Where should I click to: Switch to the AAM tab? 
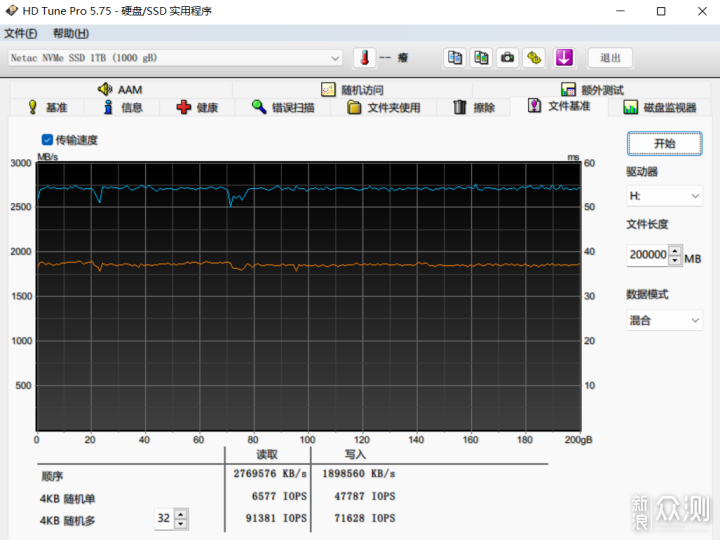click(x=120, y=90)
